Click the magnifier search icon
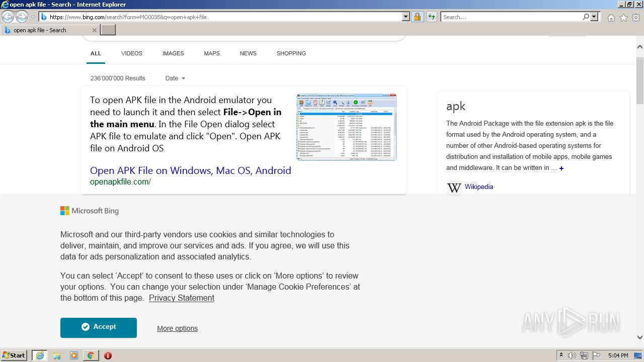The image size is (644, 362). tap(586, 17)
